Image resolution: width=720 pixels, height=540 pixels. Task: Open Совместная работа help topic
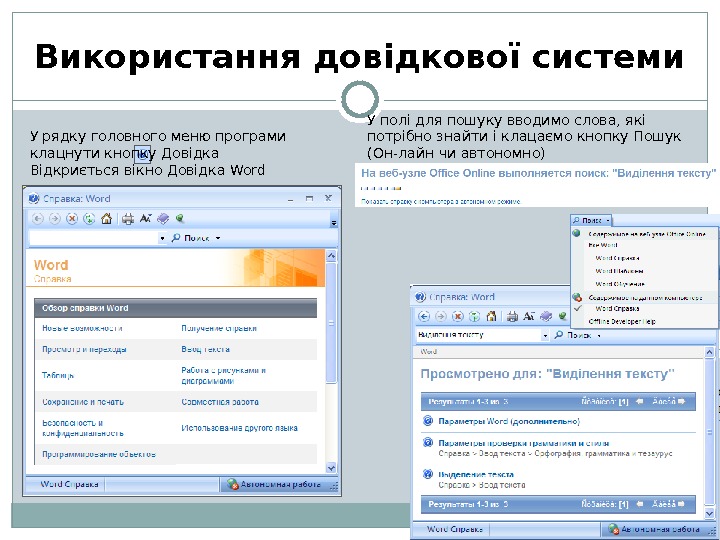click(x=220, y=402)
